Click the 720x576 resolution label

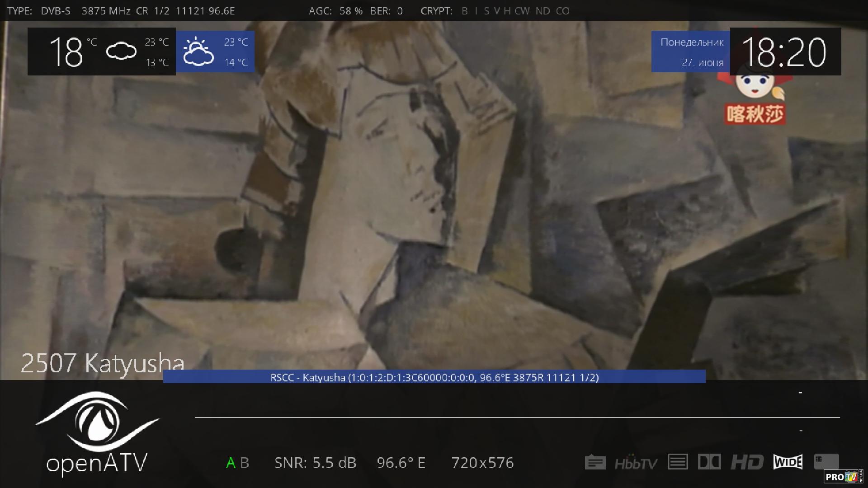coord(482,463)
